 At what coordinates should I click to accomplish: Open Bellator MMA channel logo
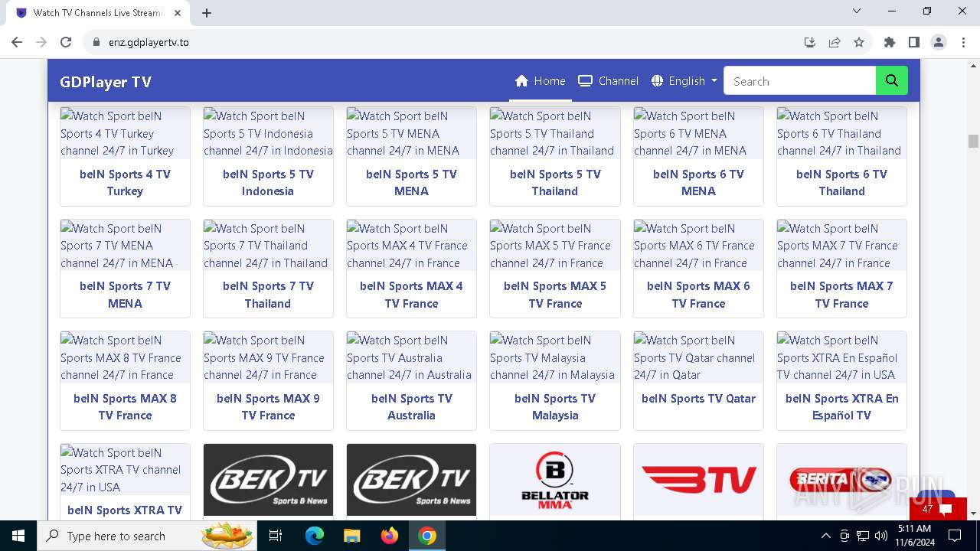pyautogui.click(x=555, y=480)
